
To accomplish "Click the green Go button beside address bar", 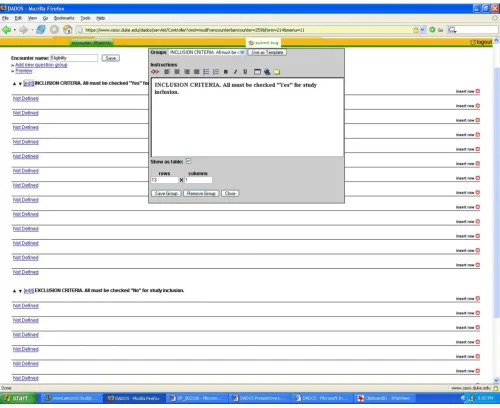I will tap(432, 30).
